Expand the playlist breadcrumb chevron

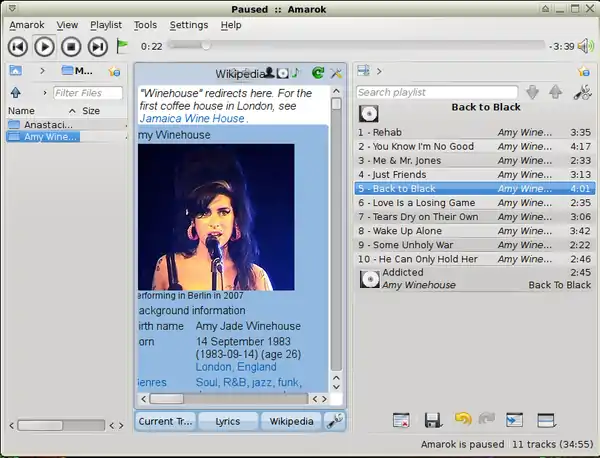click(380, 71)
